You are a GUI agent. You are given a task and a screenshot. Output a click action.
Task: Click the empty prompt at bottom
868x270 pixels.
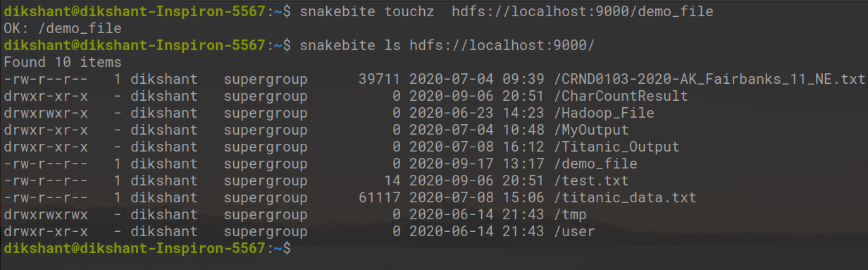(x=147, y=248)
